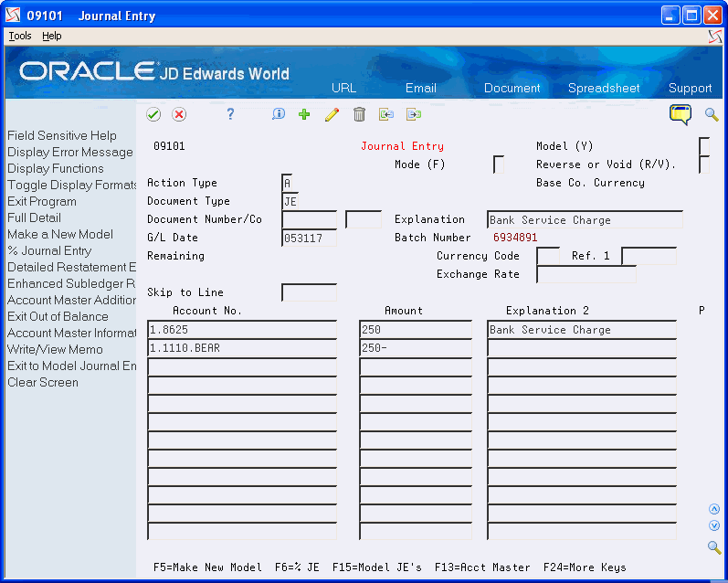This screenshot has width=728, height=583.
Task: Select % Journal Entry in sidebar
Action: pos(49,250)
